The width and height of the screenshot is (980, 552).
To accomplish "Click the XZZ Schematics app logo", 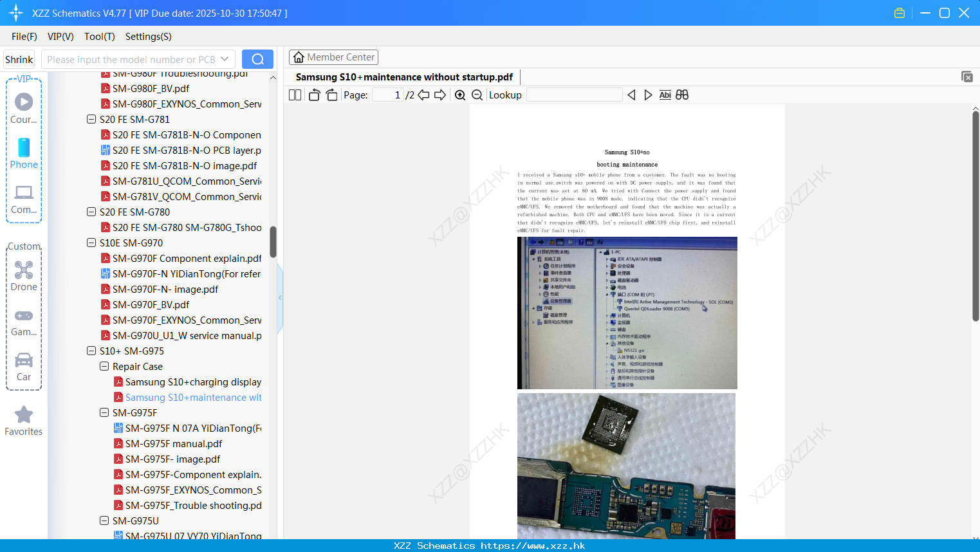I will pos(16,13).
